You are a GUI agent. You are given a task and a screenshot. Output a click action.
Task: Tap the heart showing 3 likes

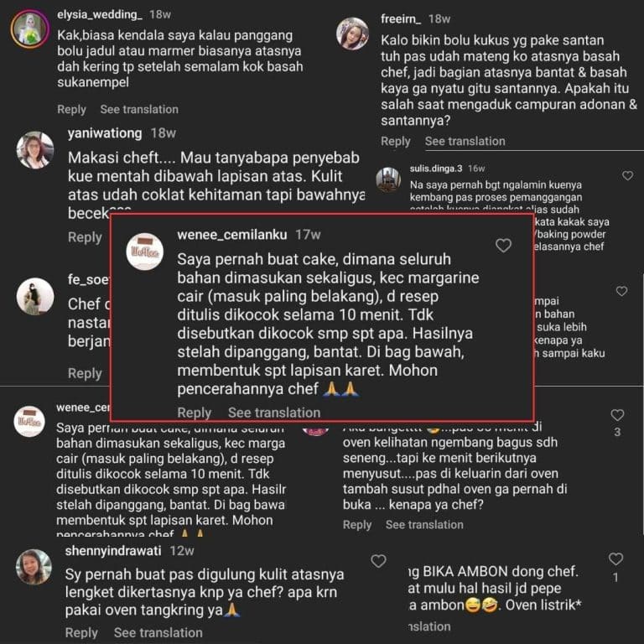point(617,415)
